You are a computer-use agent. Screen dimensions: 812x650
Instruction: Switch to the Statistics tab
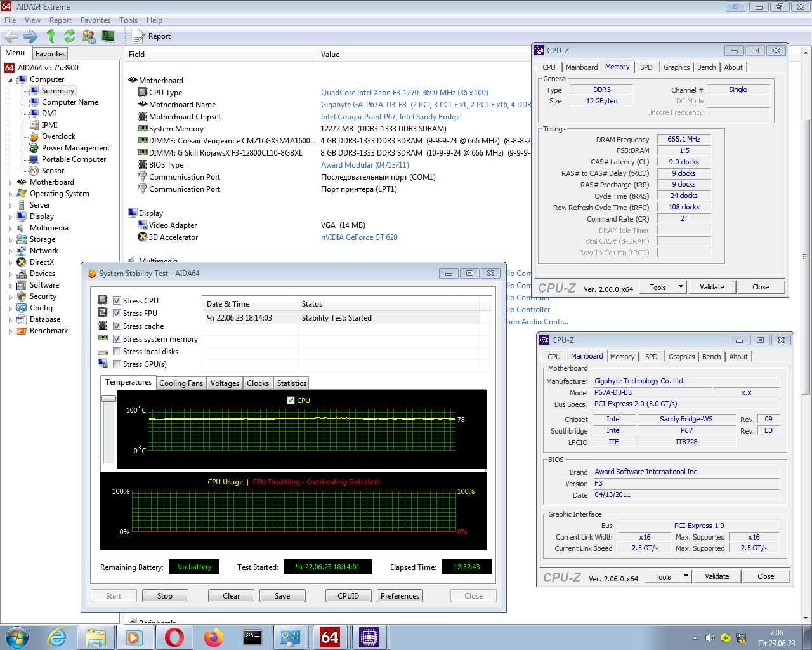click(x=291, y=383)
